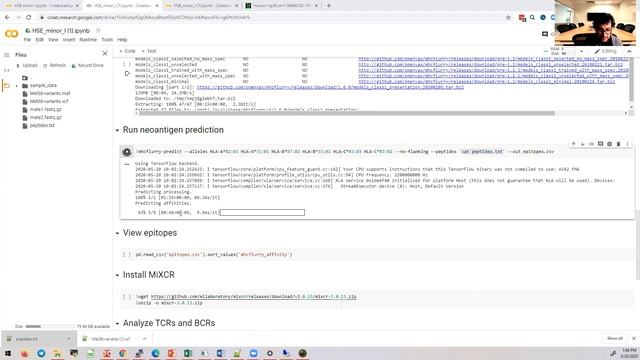The image size is (640, 360).
Task: Move the cell down
Action: click(582, 144)
